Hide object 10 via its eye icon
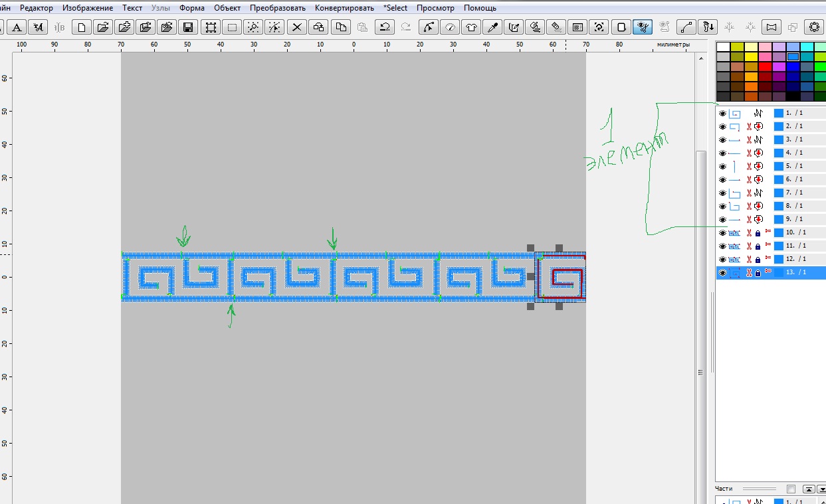826x504 pixels. [x=722, y=232]
